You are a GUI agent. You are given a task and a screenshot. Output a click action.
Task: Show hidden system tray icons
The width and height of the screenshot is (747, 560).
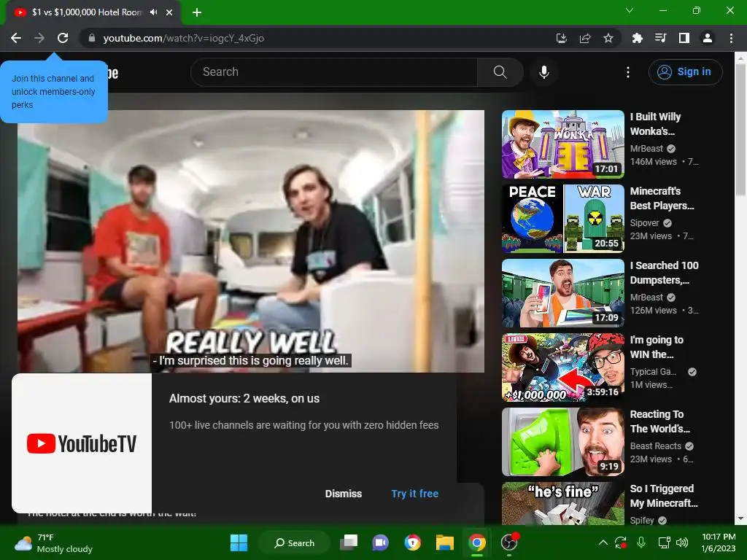(603, 542)
